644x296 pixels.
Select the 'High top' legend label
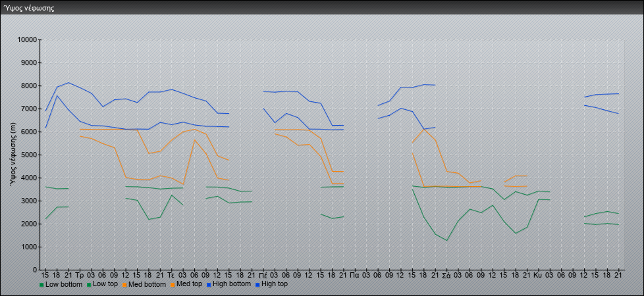click(x=275, y=284)
